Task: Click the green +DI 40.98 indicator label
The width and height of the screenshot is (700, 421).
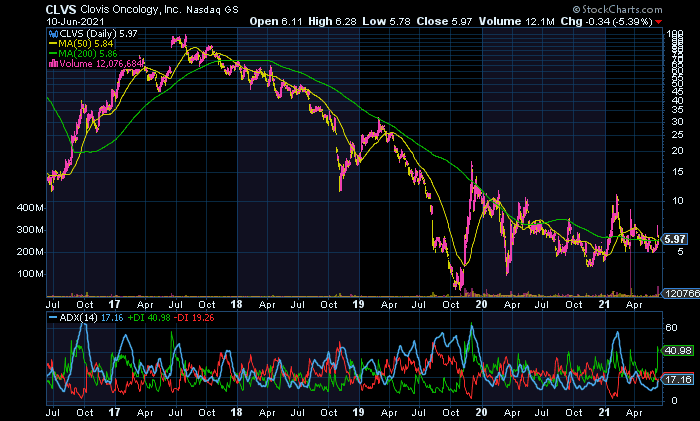Action: click(149, 318)
